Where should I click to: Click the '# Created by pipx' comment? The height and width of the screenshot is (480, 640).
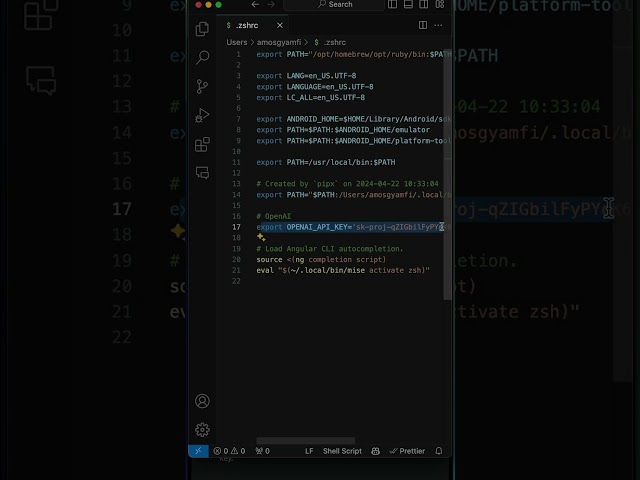click(347, 184)
